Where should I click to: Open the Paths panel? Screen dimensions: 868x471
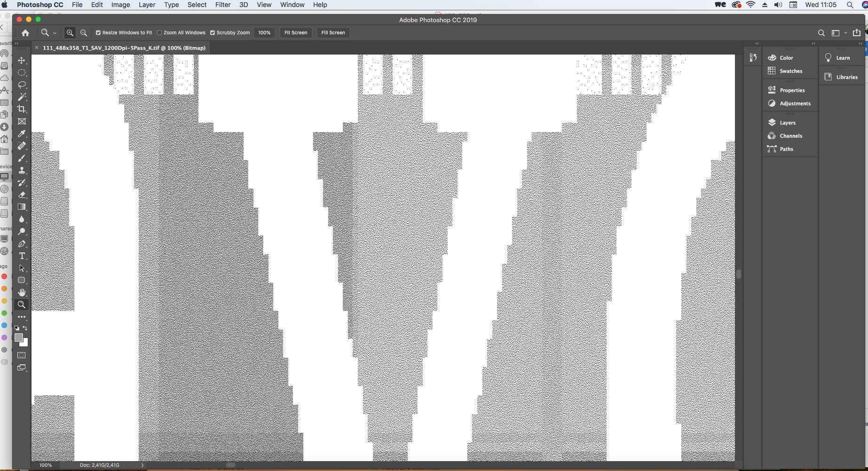click(x=785, y=149)
